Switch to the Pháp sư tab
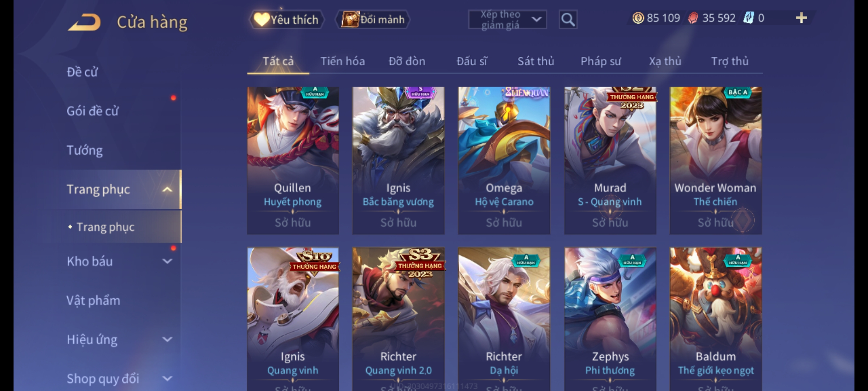This screenshot has width=868, height=391. point(601,62)
